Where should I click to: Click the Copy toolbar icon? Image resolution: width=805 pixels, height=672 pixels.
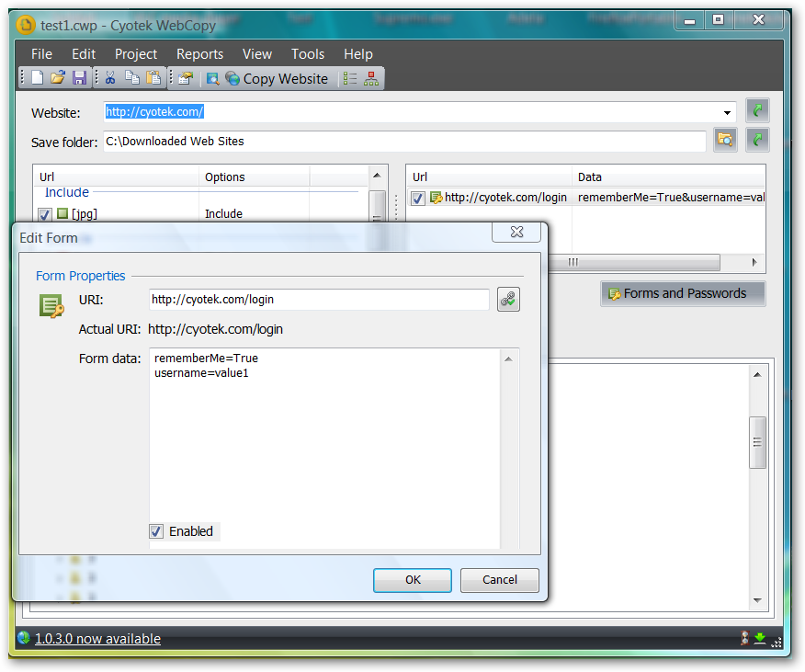[132, 78]
